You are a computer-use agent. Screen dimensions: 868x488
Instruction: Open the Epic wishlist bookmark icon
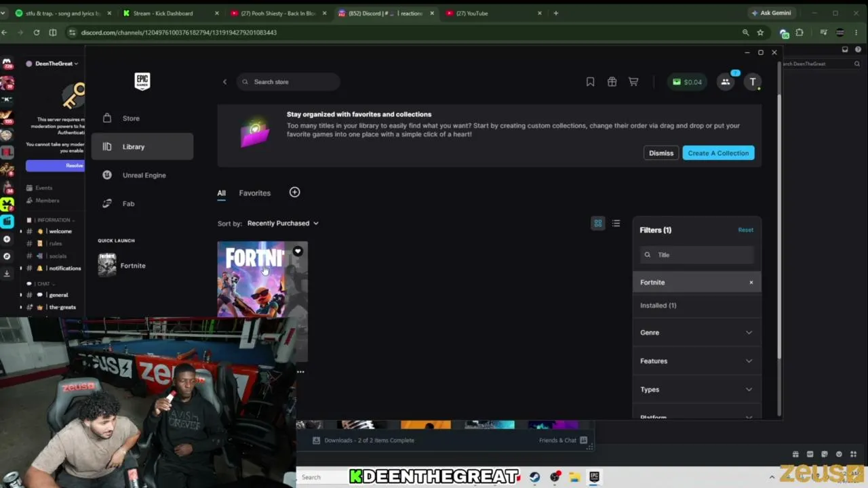[x=590, y=82]
